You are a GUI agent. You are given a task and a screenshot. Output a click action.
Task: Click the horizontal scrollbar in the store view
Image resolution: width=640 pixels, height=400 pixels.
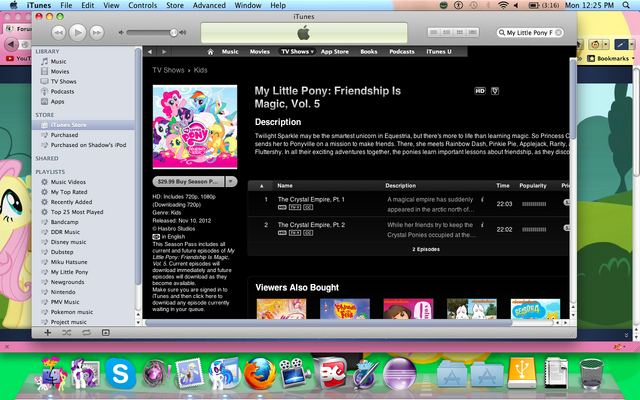click(x=329, y=322)
